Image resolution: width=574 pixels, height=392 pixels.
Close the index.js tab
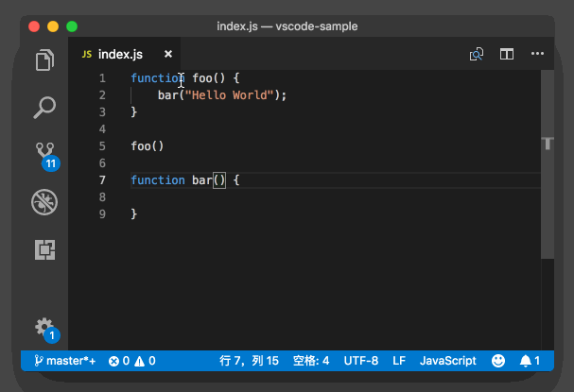coord(168,55)
